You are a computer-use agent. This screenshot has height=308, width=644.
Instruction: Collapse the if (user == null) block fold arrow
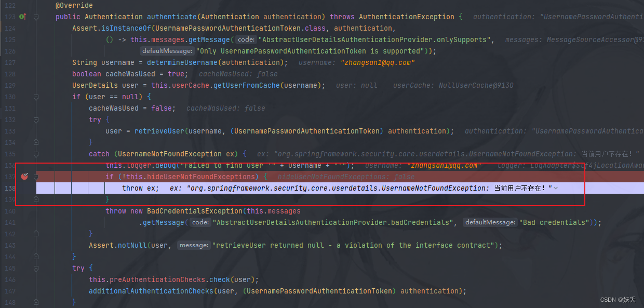[x=35, y=97]
